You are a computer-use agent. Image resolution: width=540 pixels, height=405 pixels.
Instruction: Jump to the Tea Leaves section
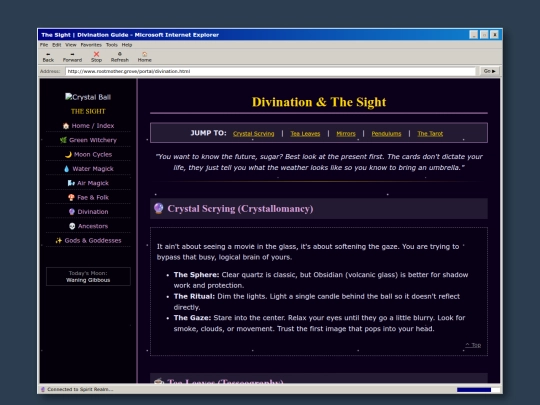click(x=305, y=134)
